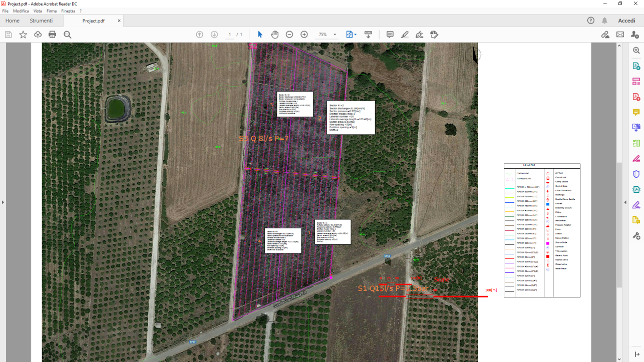Screen dimensions: 644x362
Task: Collapse the right tools pane
Action: tap(625, 202)
